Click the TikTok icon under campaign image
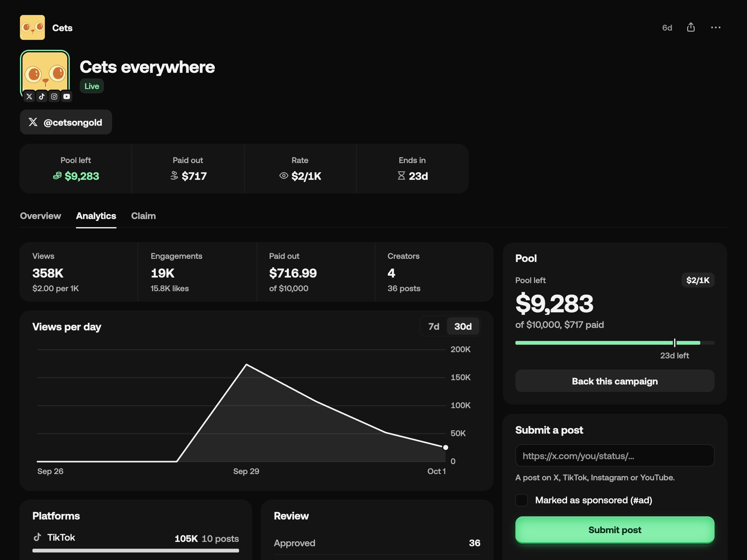 click(42, 96)
